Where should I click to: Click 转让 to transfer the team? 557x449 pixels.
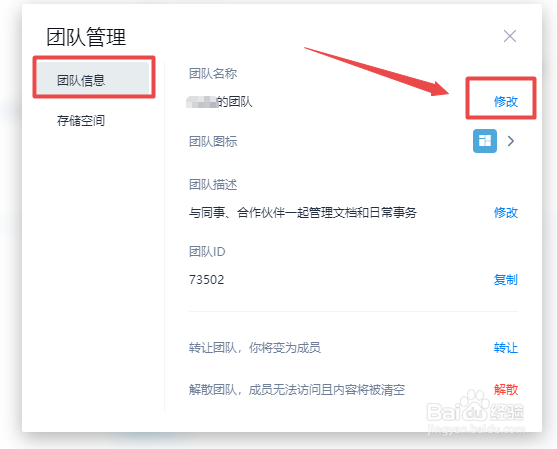coord(506,348)
